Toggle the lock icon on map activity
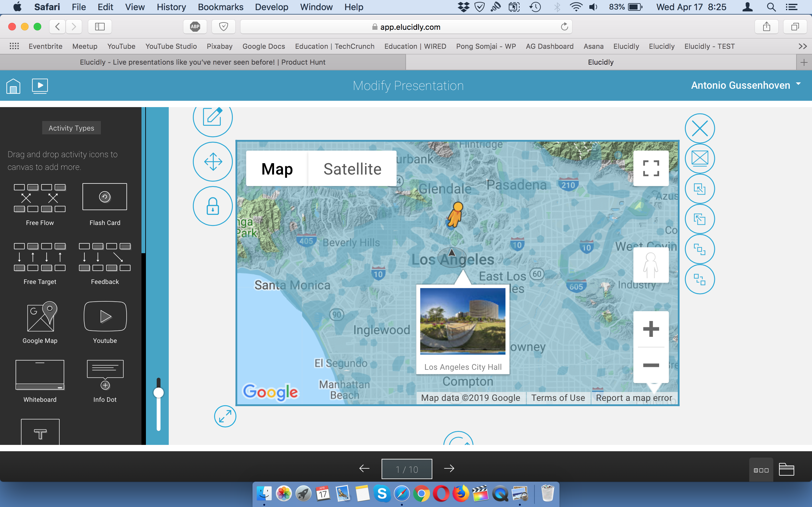The image size is (812, 507). [213, 206]
